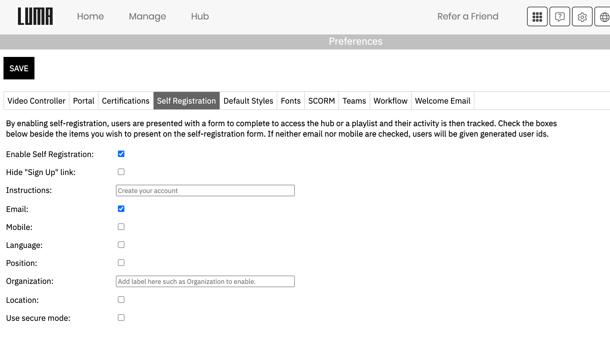This screenshot has width=610, height=364.
Task: Click the LUMA logo
Action: pos(35,16)
